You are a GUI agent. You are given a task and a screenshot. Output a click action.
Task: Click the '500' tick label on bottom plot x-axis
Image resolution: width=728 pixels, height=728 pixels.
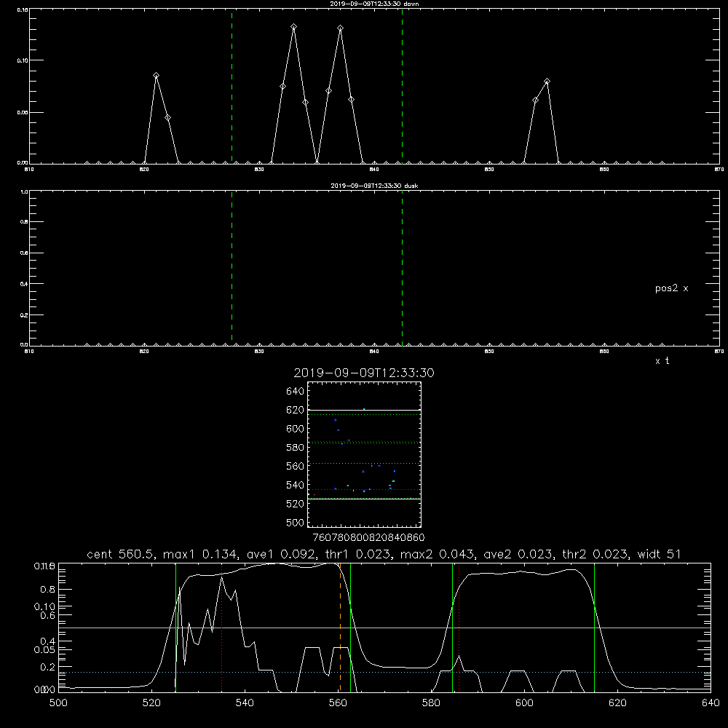58,703
